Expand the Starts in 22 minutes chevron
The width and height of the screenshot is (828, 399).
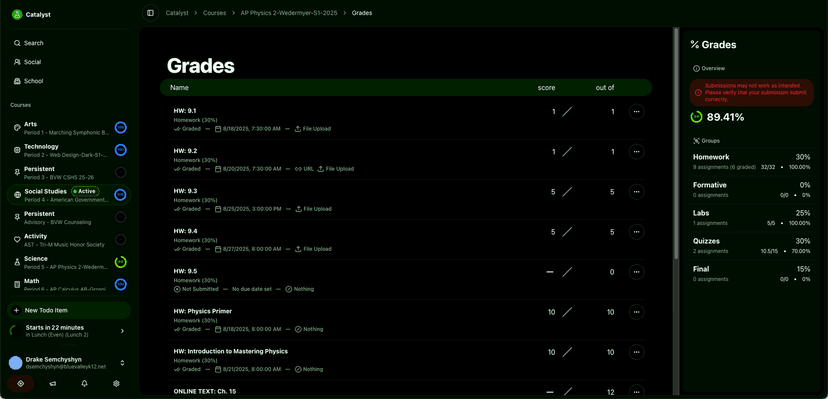[x=123, y=331]
